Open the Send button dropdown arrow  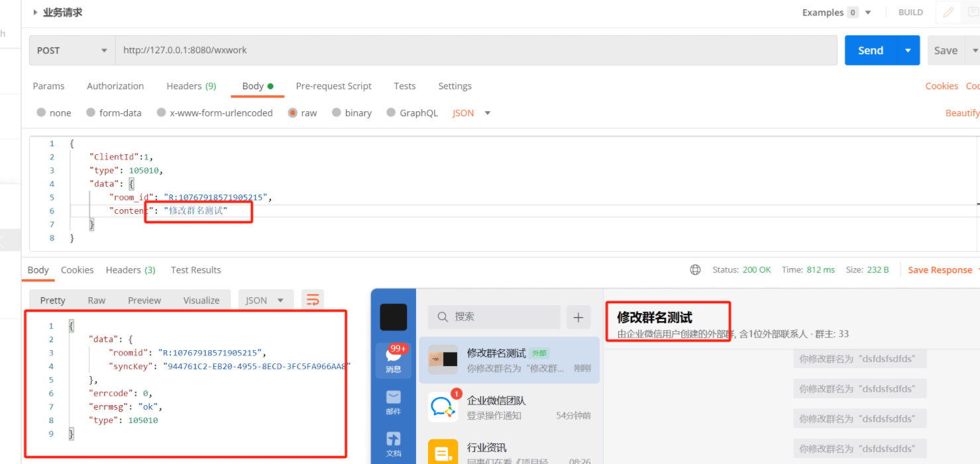pos(908,50)
